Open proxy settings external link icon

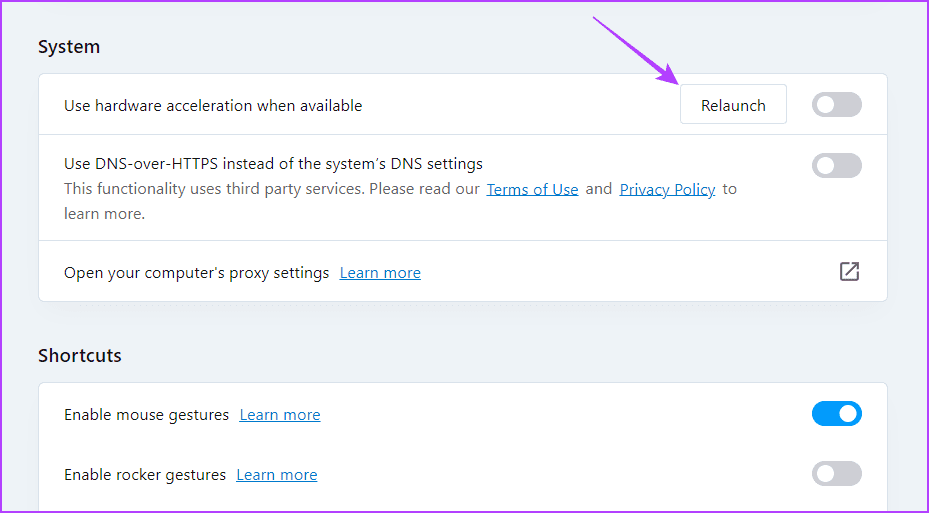pos(849,271)
